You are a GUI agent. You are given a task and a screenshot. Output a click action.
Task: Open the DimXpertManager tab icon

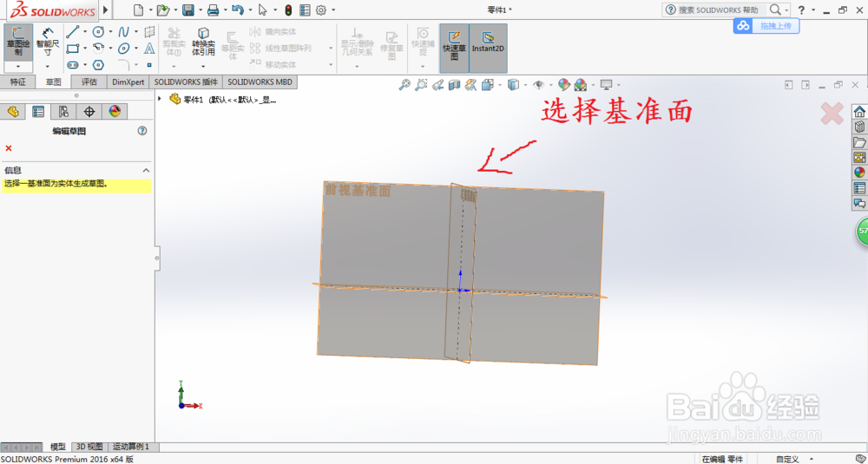pyautogui.click(x=89, y=112)
